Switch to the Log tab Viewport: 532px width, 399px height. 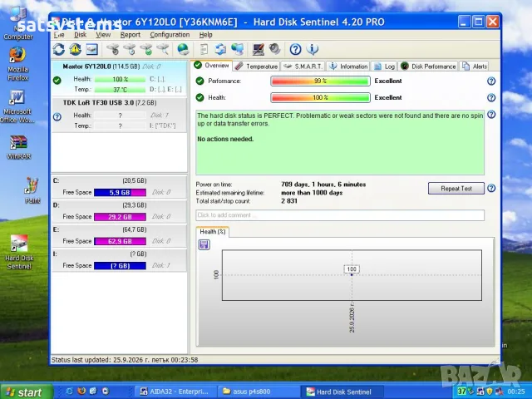[x=384, y=66]
